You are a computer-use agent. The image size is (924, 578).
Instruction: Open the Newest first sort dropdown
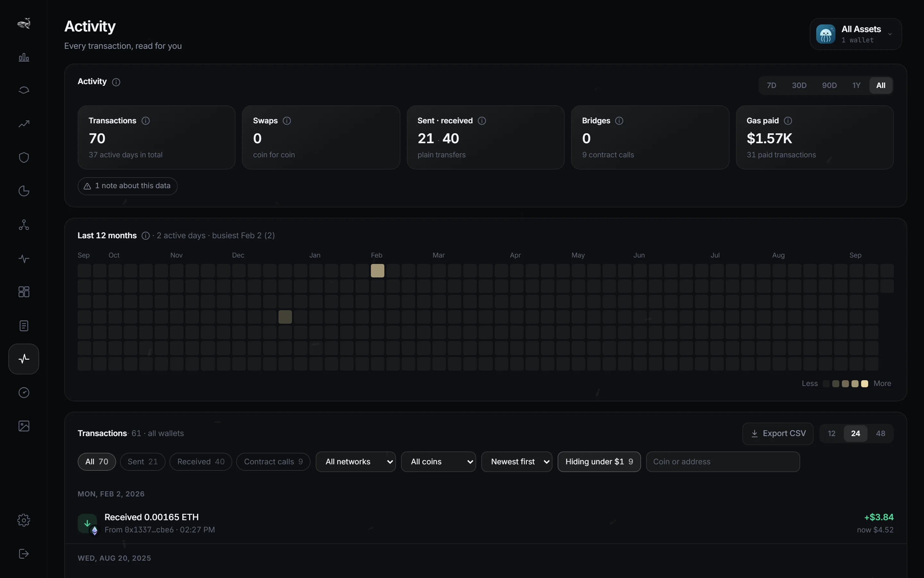[x=517, y=462]
